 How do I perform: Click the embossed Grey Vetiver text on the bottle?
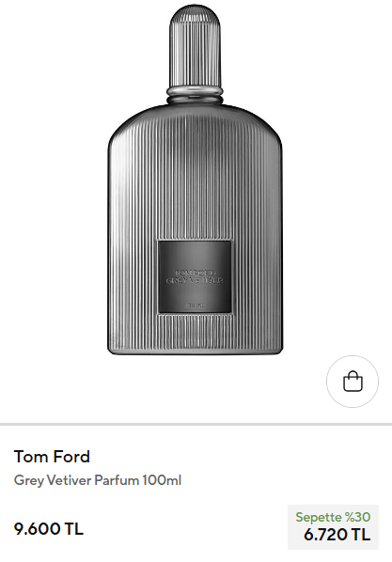point(195,280)
